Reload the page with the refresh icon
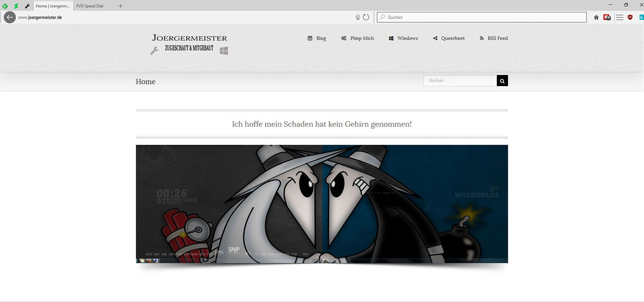 click(x=366, y=17)
